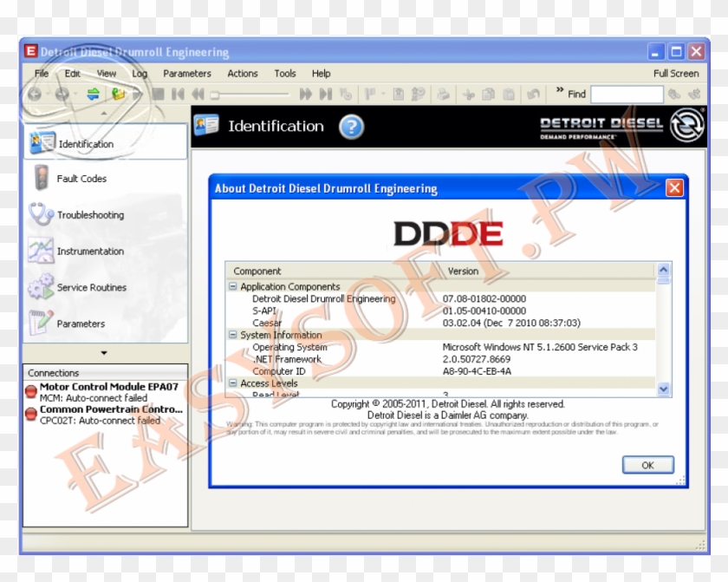Click the print icon in the toolbar
This screenshot has width=728, height=582.
[445, 94]
